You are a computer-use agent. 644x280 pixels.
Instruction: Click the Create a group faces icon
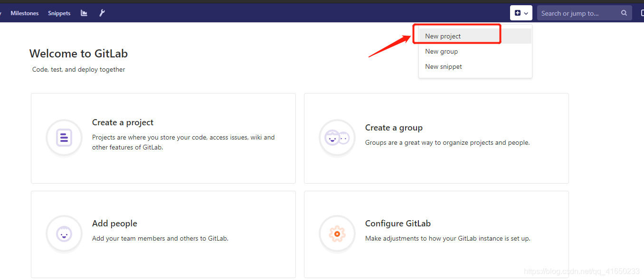337,138
